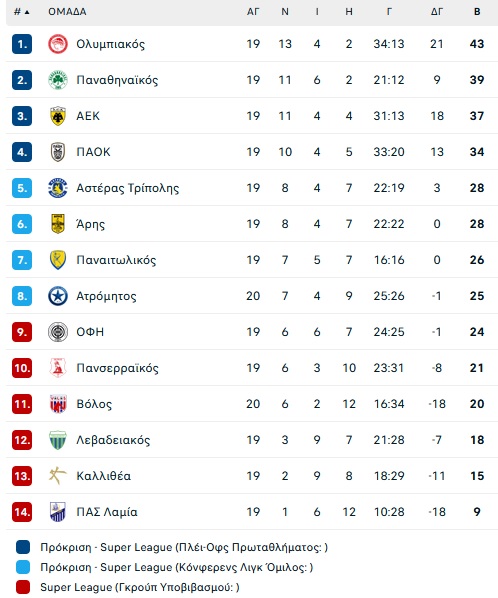Click the ΑΕΚ yellow eagle crest
The image size is (498, 598).
[x=58, y=116]
